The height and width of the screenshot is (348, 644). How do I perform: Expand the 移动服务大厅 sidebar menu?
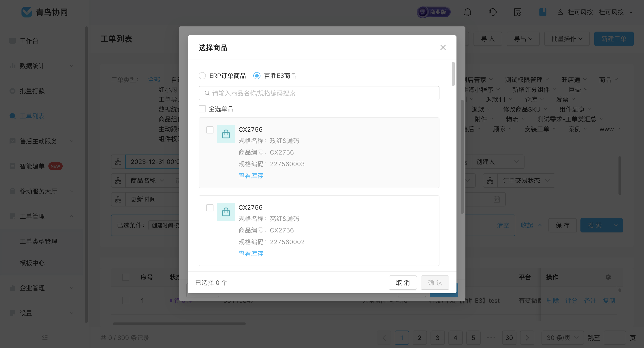tap(72, 191)
